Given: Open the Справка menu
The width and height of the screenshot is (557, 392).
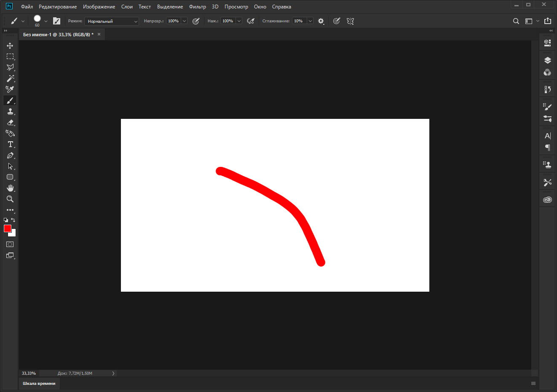Looking at the screenshot, I should tap(281, 7).
